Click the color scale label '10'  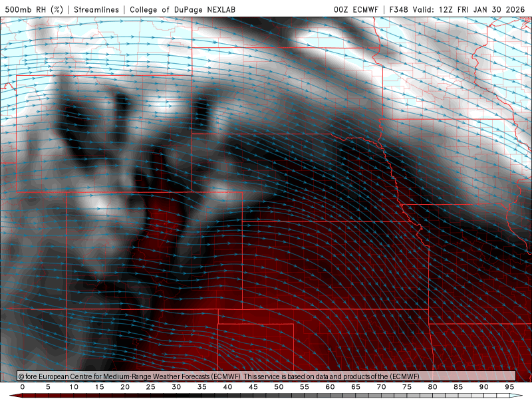point(74,387)
